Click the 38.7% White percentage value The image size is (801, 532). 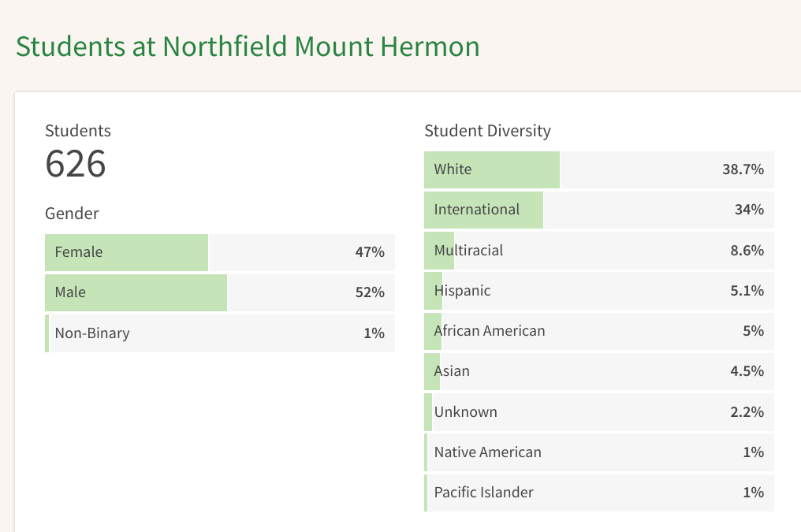(x=743, y=169)
